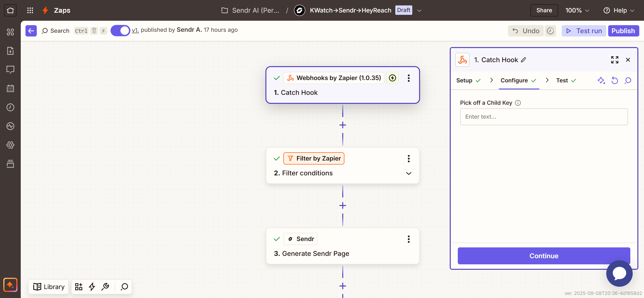Click the refresh icon next to Test

615,80
